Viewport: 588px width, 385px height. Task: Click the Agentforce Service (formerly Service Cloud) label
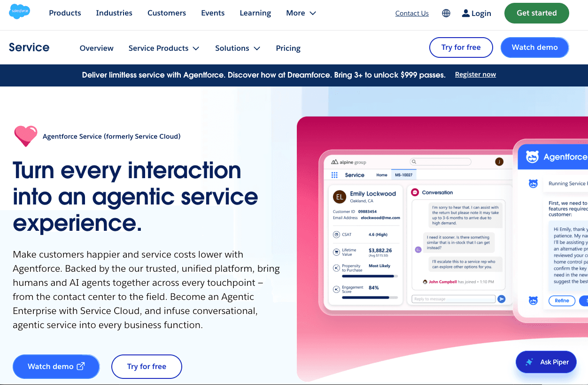(112, 136)
